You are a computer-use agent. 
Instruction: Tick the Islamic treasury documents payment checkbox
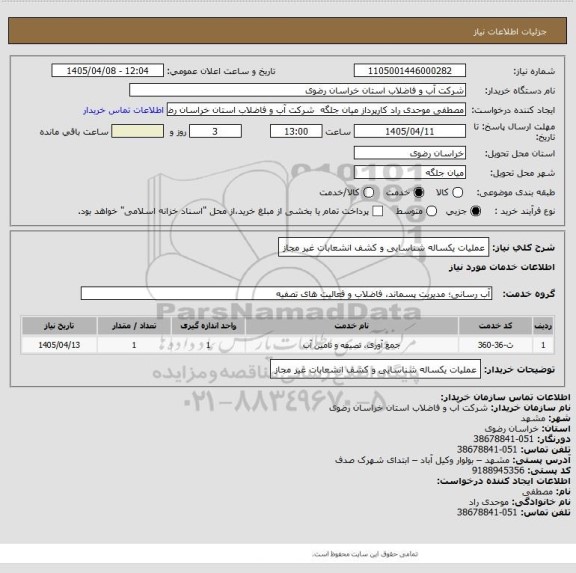(x=377, y=211)
